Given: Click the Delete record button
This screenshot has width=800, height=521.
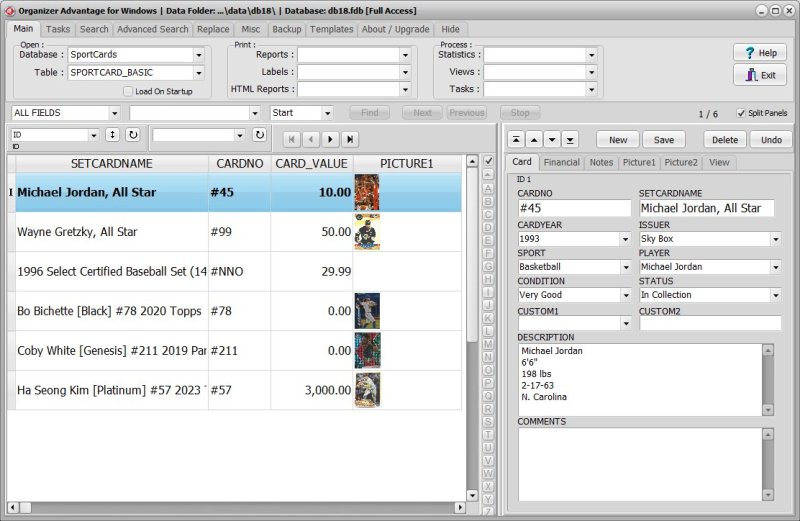Looking at the screenshot, I should 725,140.
